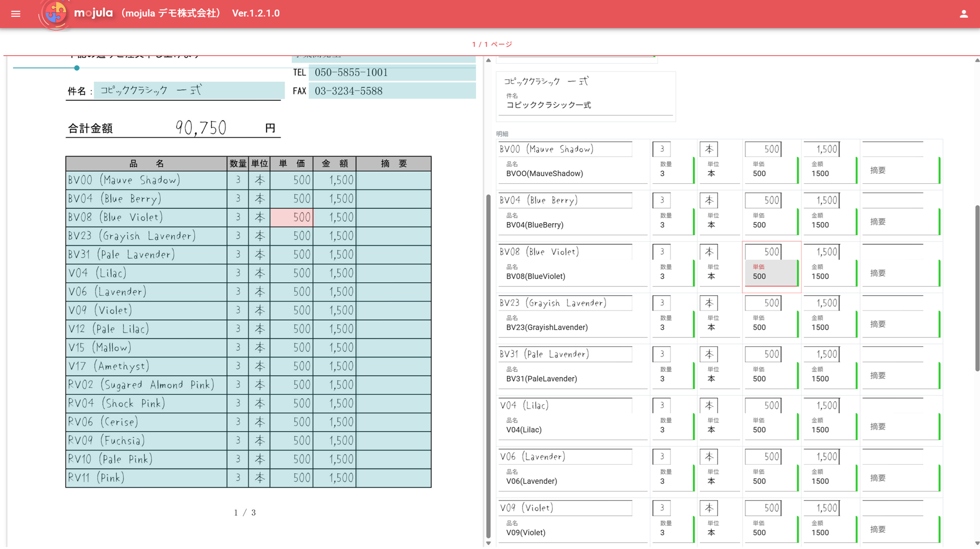Click remarks field for BV08(BlueViolet) row
Screen dimensions: 980x549
(x=901, y=273)
